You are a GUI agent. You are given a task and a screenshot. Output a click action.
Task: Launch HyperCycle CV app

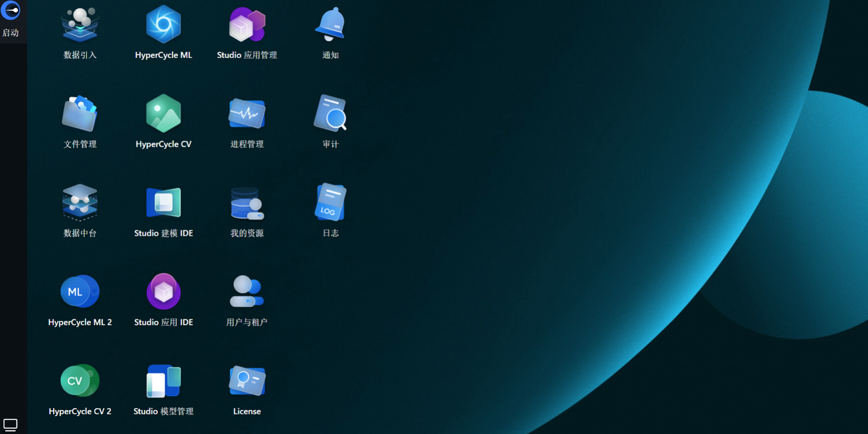(163, 114)
